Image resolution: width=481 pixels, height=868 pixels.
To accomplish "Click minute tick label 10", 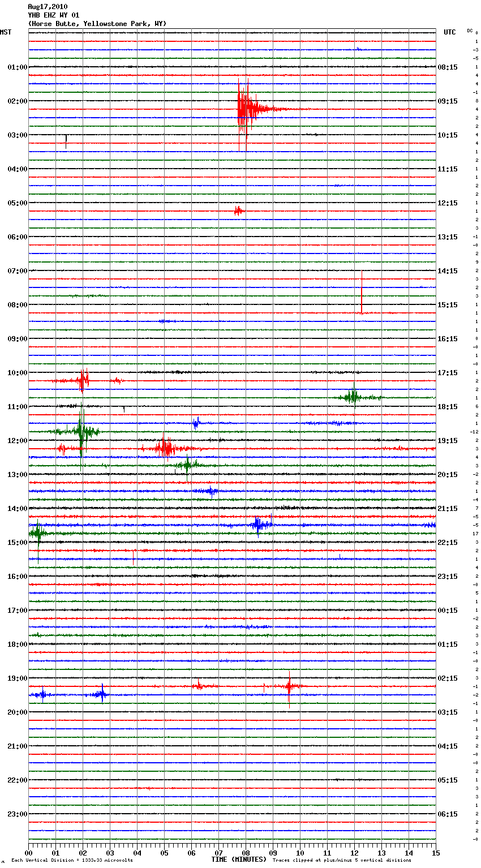I will (x=300, y=853).
